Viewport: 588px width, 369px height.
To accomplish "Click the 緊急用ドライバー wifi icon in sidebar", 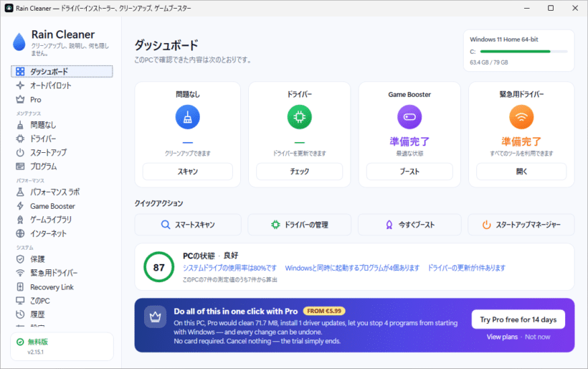I will [x=20, y=273].
